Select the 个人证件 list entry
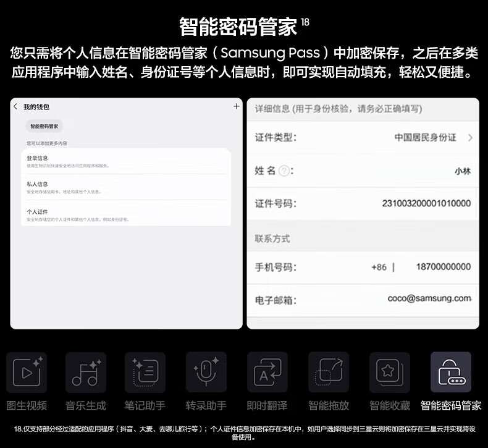488x448 pixels. tap(126, 214)
